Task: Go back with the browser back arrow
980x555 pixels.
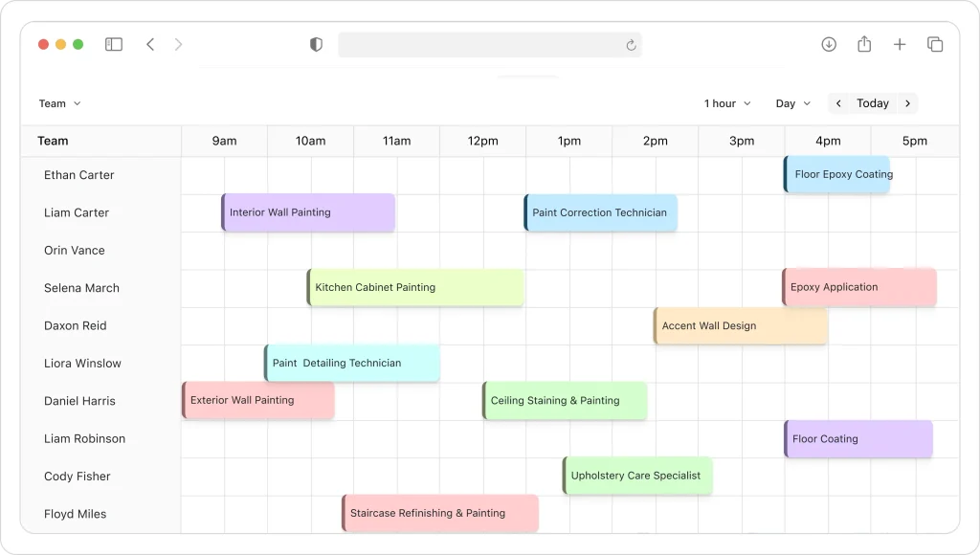Action: coord(150,45)
